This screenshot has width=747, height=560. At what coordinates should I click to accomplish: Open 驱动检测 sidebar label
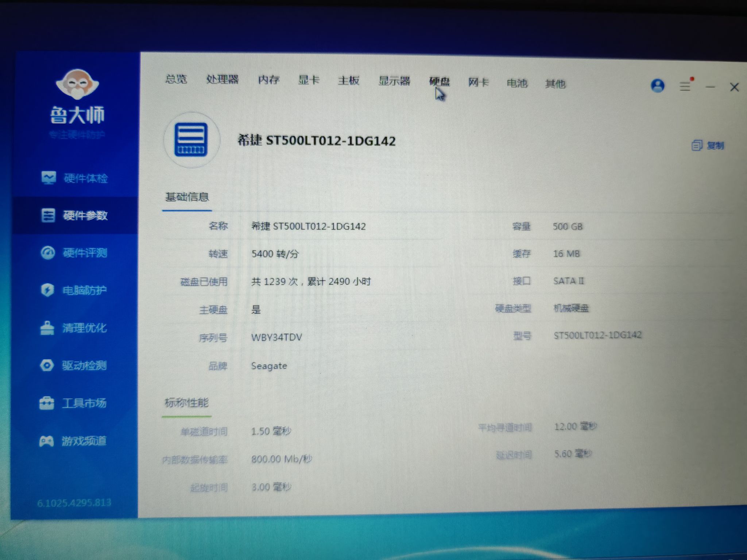coord(84,365)
